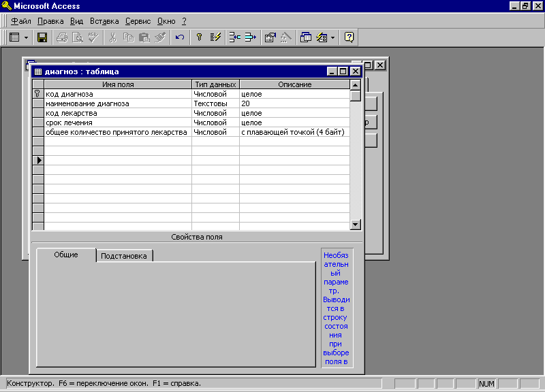Click the 'Текстовы' data type cell

(215, 103)
